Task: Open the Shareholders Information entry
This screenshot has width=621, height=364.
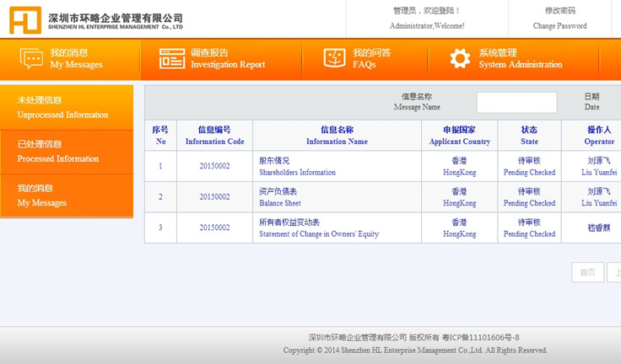Action: [298, 172]
